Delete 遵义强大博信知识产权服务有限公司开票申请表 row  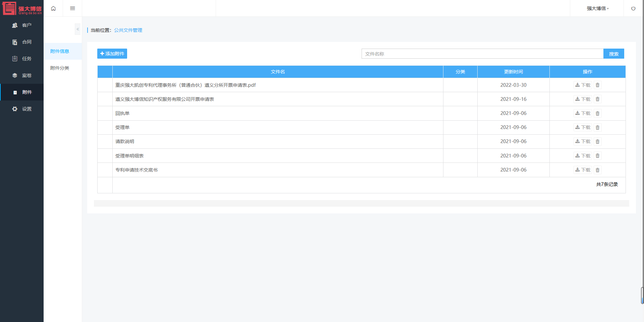coord(597,99)
